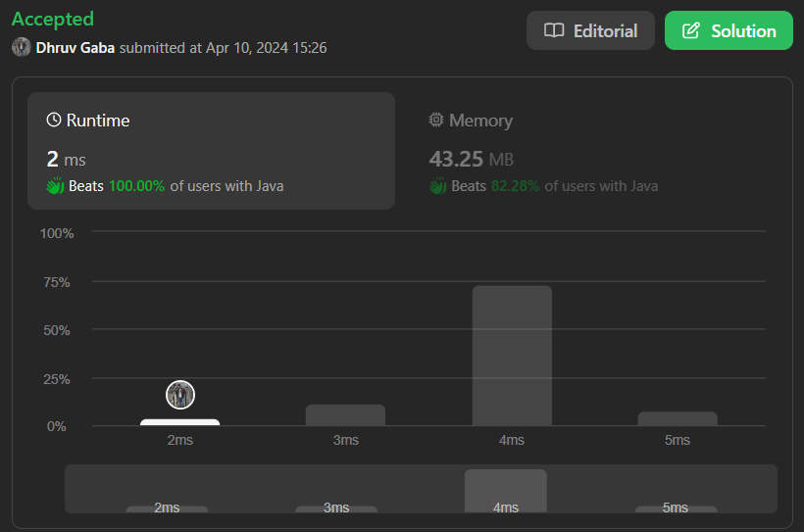Click the book icon on Editorial button
804x532 pixels.
click(554, 30)
